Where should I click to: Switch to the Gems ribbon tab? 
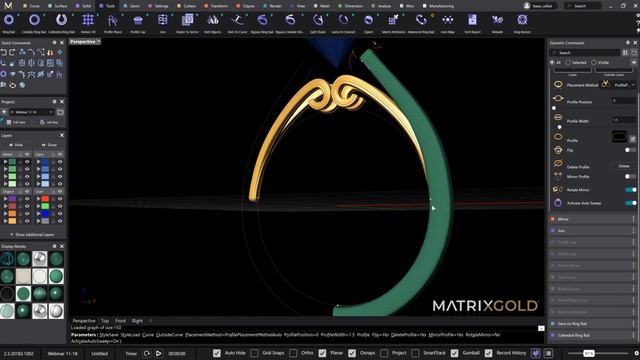[132, 6]
